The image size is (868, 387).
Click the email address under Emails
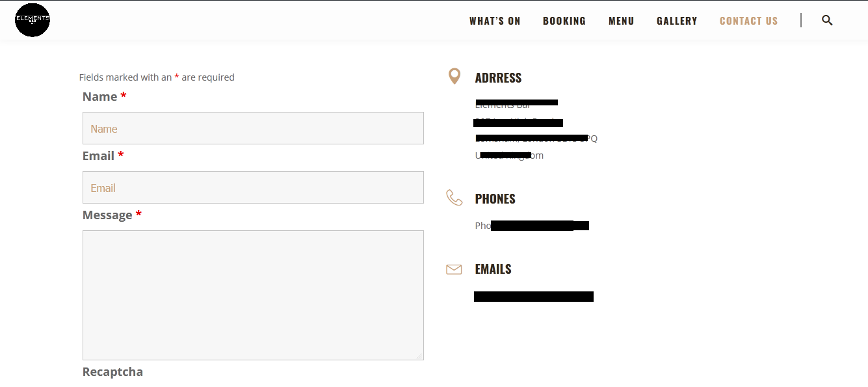(533, 296)
